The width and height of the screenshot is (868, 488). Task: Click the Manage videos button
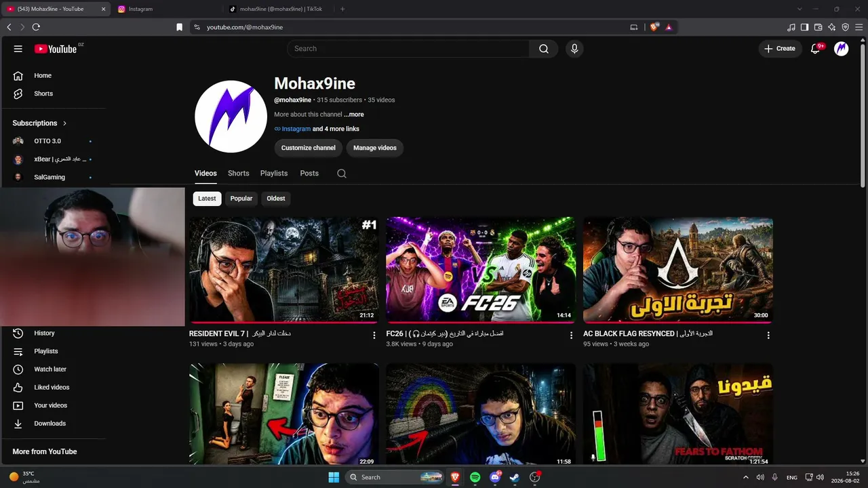(375, 148)
